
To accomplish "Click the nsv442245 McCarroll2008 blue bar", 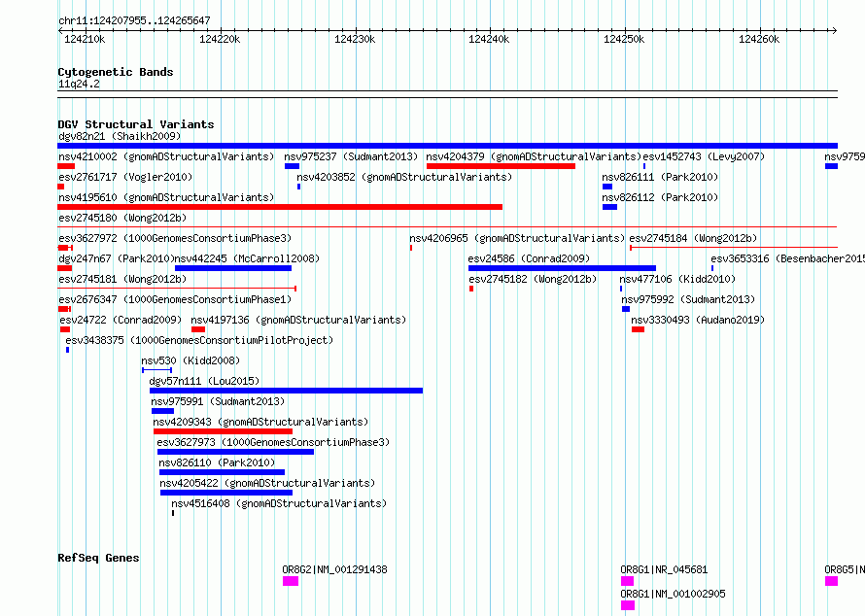I will [233, 268].
